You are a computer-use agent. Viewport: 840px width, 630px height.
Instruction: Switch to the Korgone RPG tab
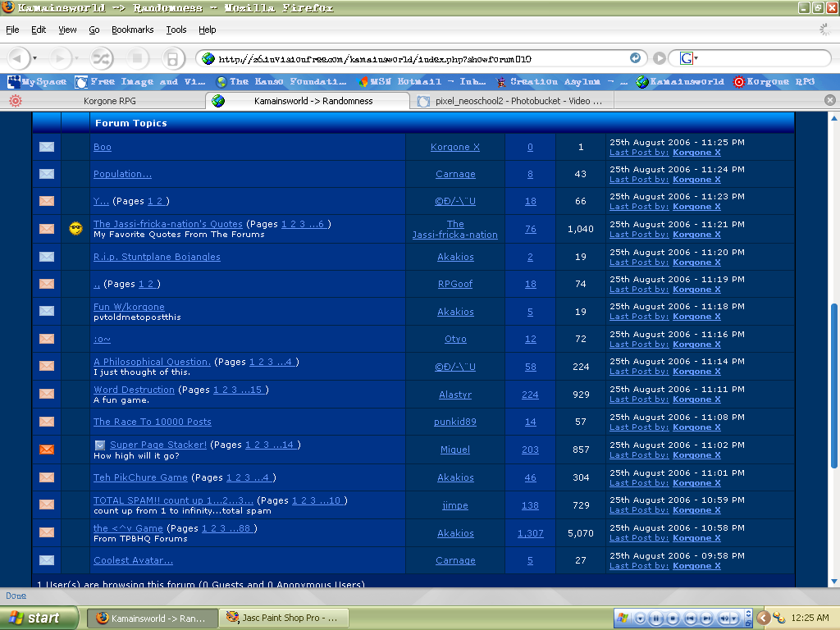[104, 101]
